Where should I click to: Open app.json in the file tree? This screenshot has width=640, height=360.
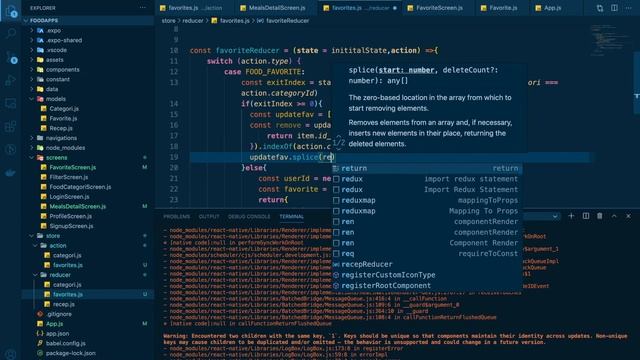(x=57, y=333)
